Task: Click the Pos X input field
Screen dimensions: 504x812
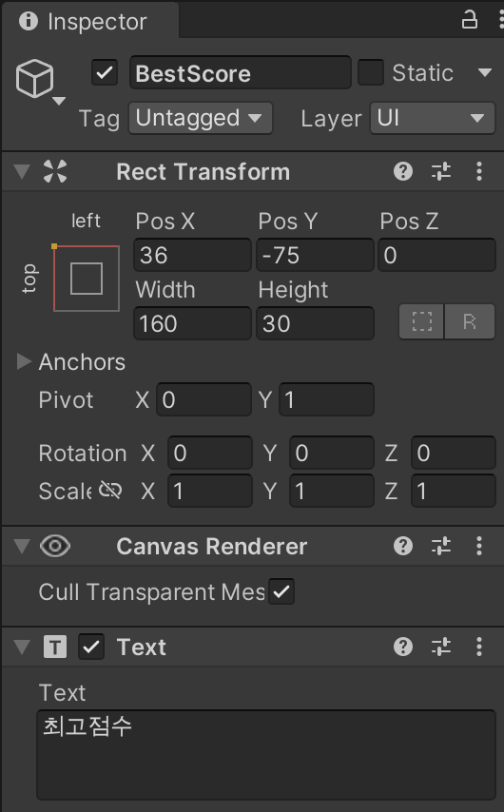Action: (193, 255)
